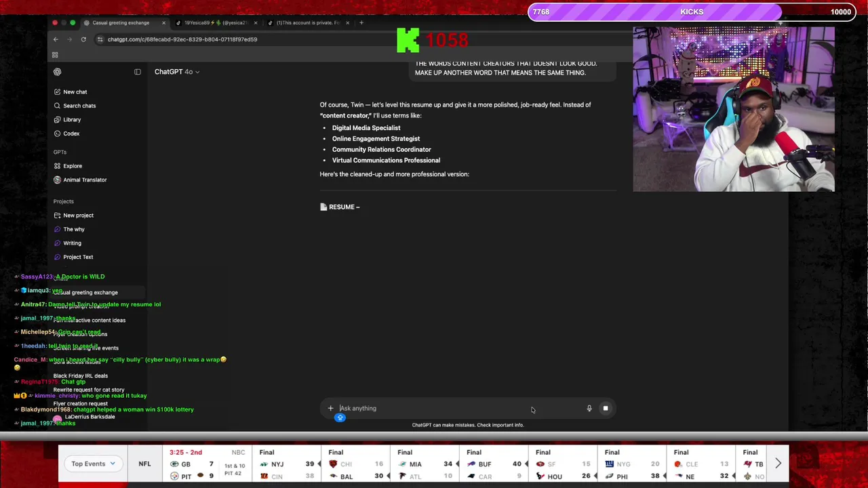Click the 'Community Relations Coordinator' bullet
The width and height of the screenshot is (868, 488).
[x=381, y=150]
